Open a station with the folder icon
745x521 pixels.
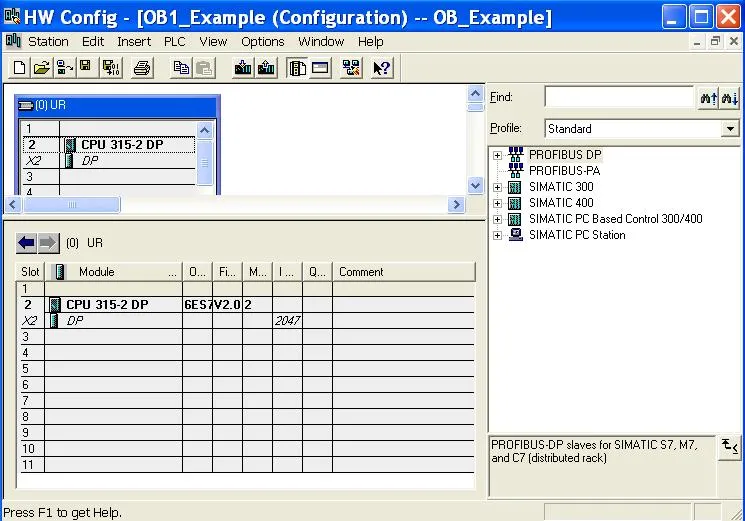click(42, 68)
